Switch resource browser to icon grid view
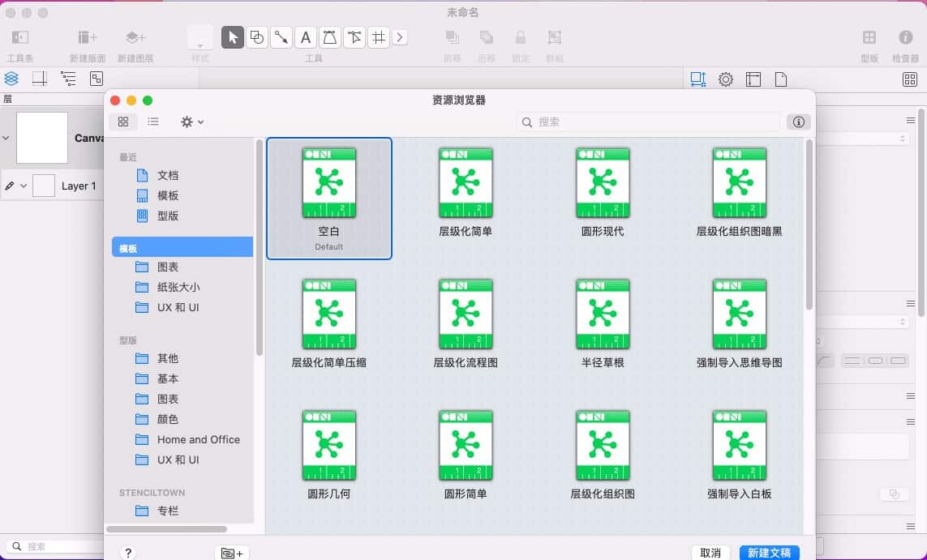Viewport: 927px width, 560px height. click(123, 122)
